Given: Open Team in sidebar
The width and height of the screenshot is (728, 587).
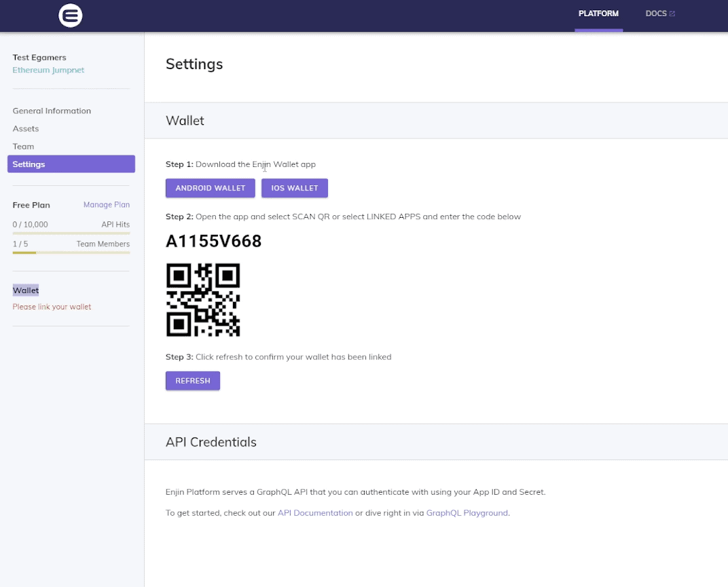Looking at the screenshot, I should click(x=23, y=146).
